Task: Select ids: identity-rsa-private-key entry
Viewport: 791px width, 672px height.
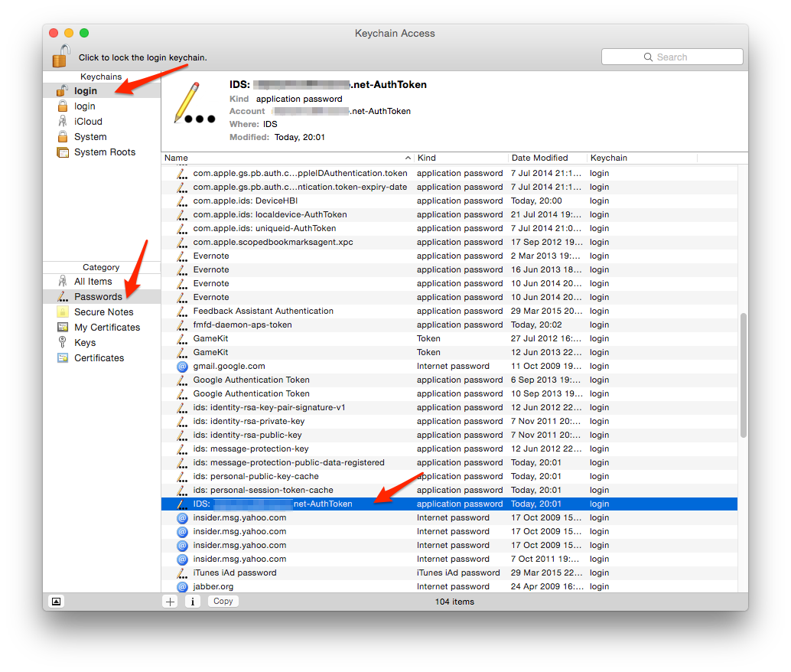Action: [x=449, y=421]
